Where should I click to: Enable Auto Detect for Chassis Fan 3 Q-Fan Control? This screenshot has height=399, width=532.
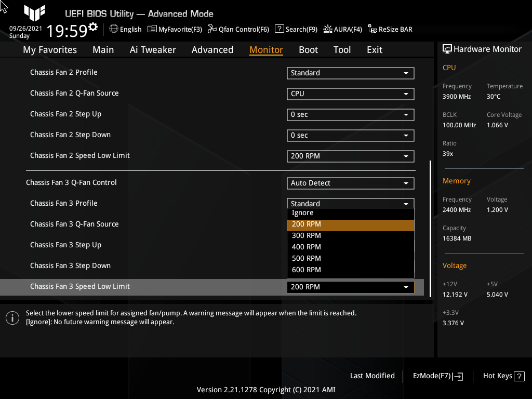coord(350,183)
